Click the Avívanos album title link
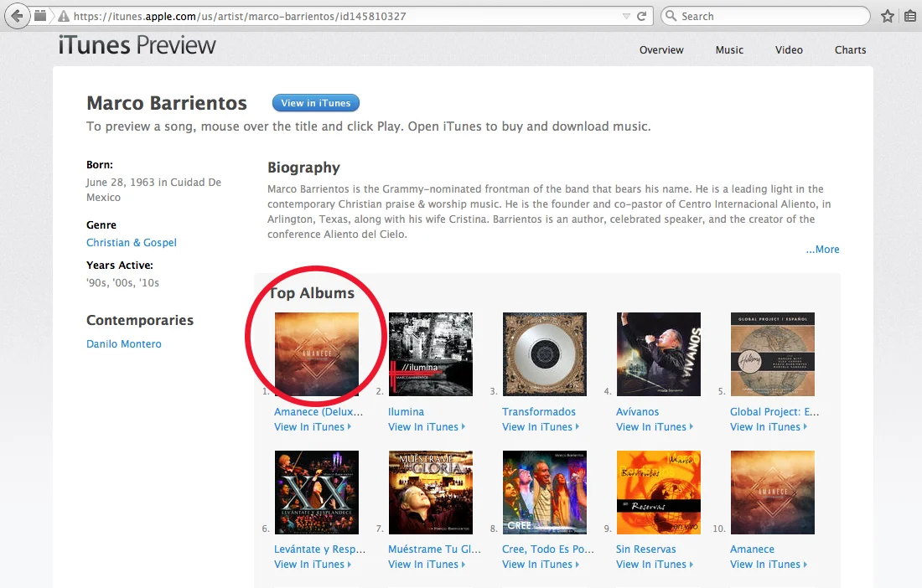 tap(637, 412)
